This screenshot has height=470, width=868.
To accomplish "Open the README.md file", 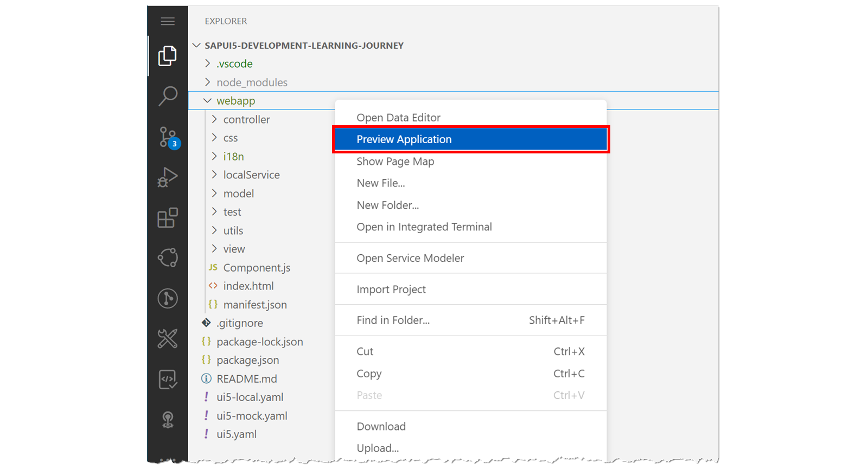I will tap(247, 378).
